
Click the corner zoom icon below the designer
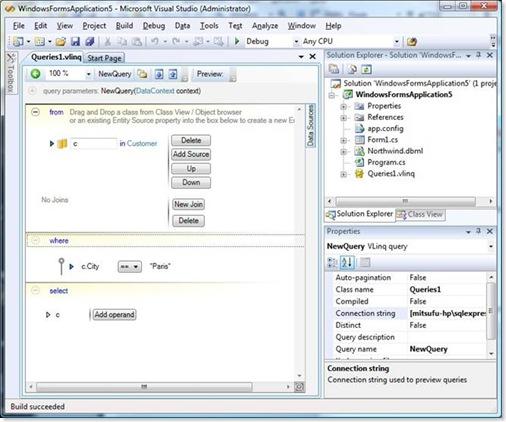click(x=299, y=387)
